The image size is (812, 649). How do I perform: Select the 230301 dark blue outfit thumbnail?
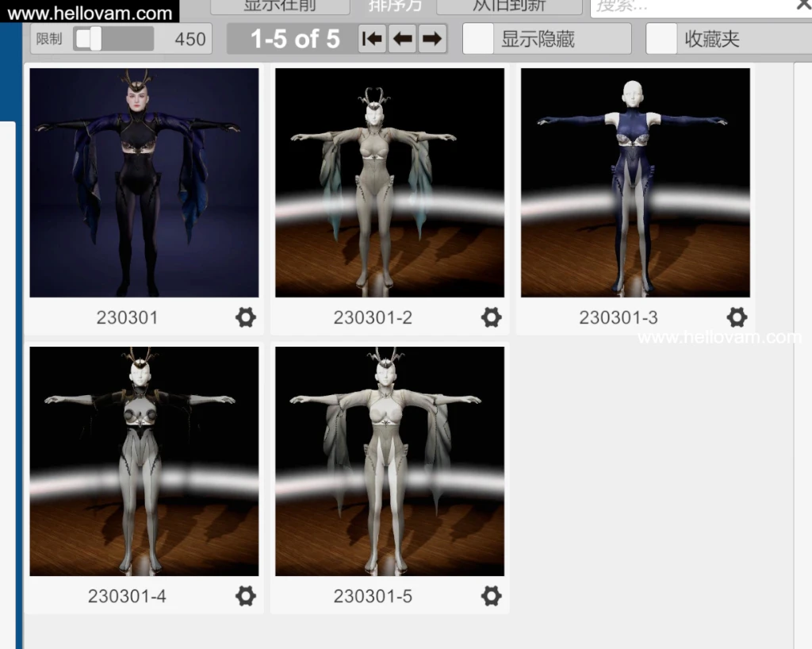click(x=144, y=182)
